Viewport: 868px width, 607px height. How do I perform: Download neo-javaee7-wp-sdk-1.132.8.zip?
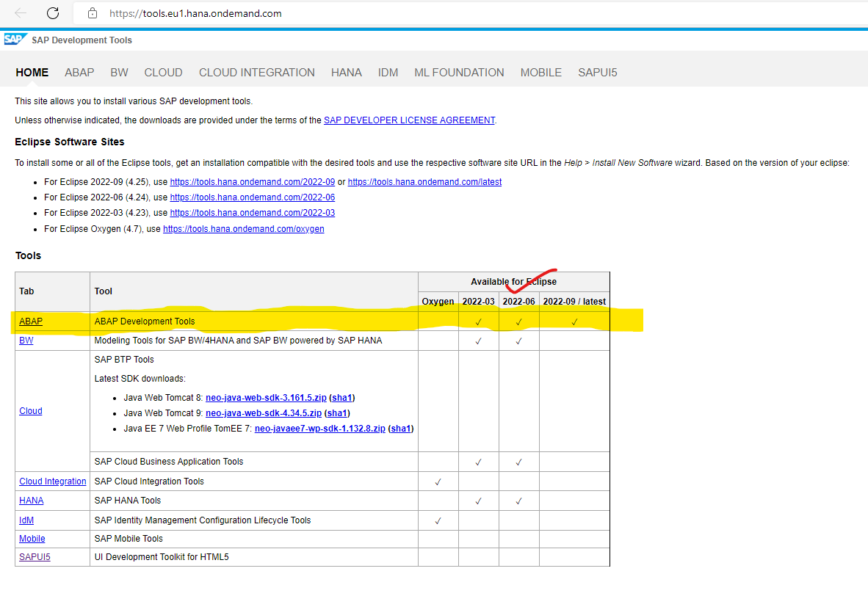coord(319,429)
